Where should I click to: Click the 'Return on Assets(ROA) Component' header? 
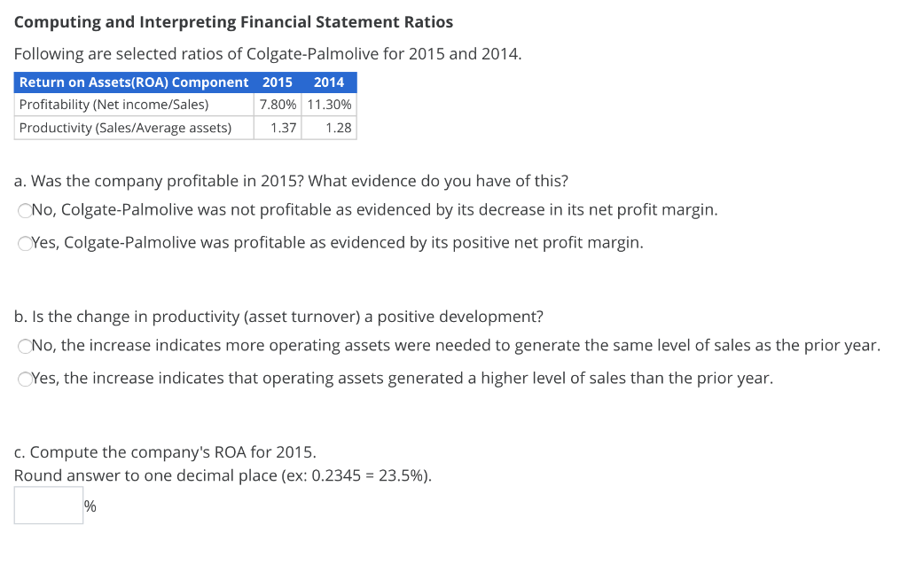[133, 82]
